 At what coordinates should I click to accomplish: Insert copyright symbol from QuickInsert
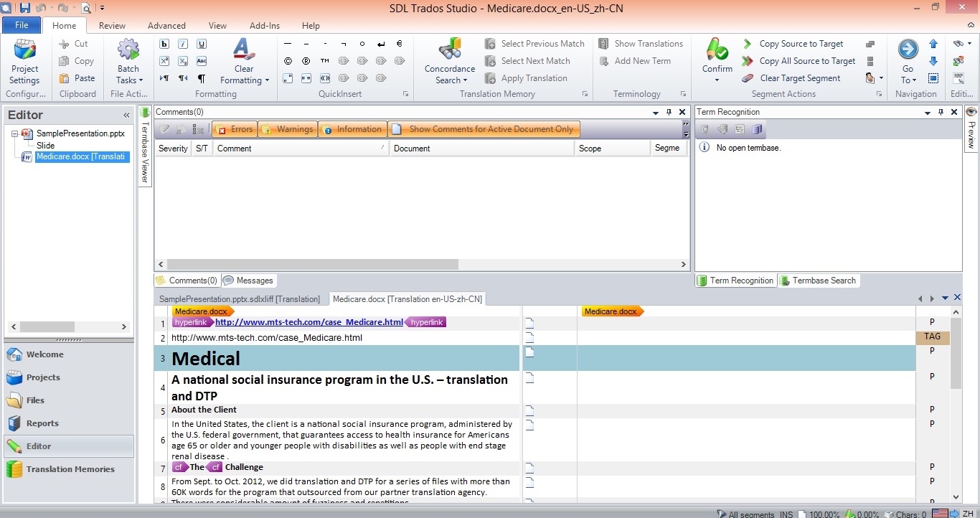pyautogui.click(x=288, y=61)
